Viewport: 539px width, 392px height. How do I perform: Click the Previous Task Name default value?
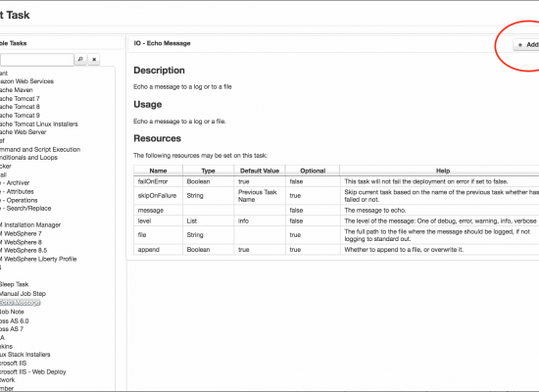coord(258,196)
